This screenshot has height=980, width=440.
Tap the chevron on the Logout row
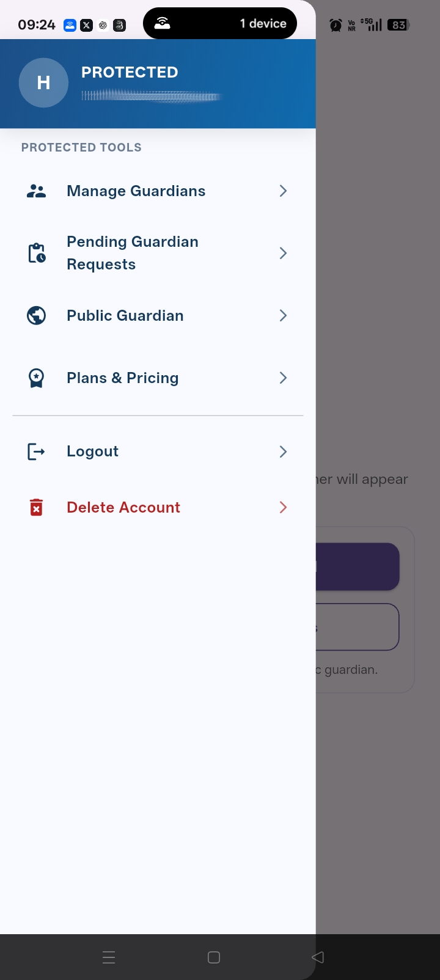283,452
